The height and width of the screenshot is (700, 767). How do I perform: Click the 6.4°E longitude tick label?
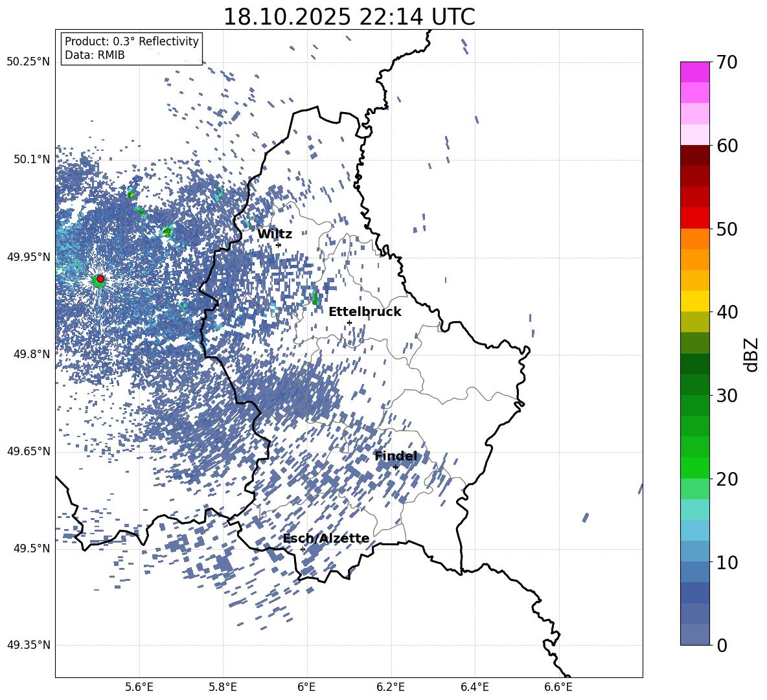click(475, 687)
